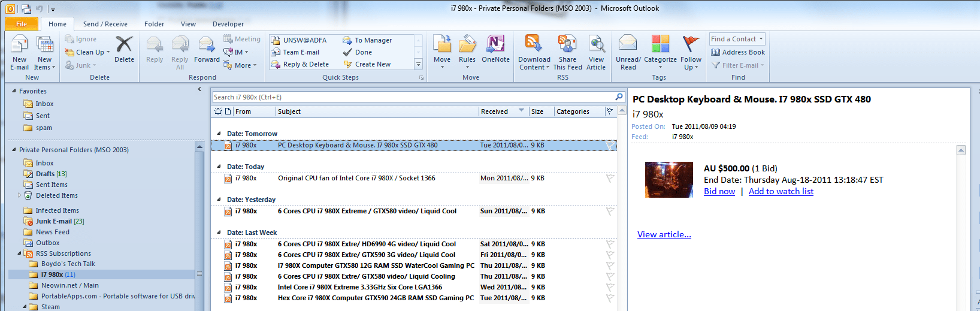Click View Article button
This screenshot has width=980, height=311.
pos(596,53)
